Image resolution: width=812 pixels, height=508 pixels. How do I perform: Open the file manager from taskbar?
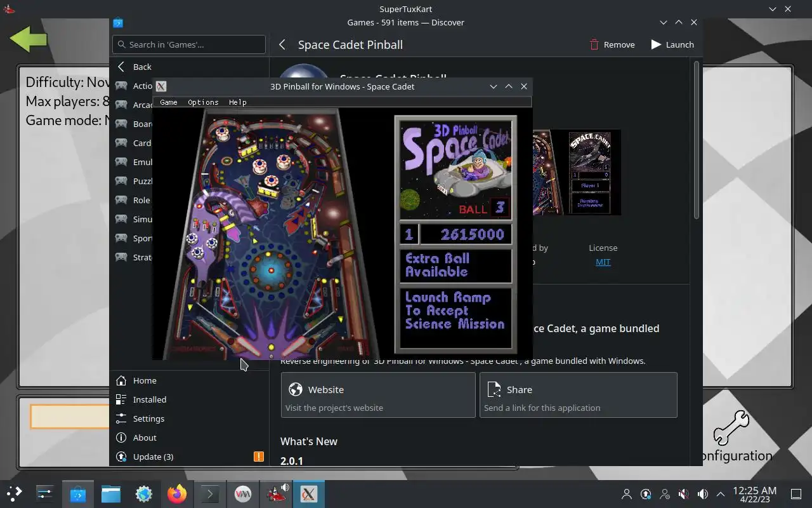111,493
